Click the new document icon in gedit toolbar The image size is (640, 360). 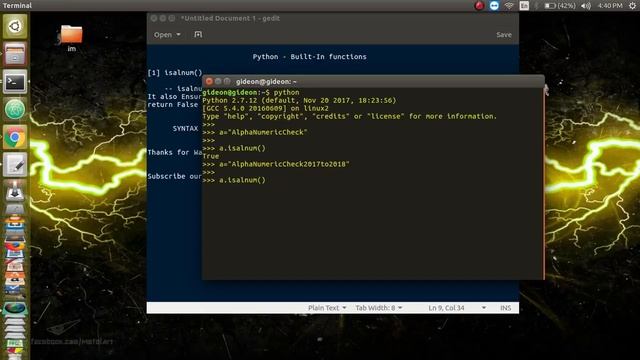click(x=198, y=35)
